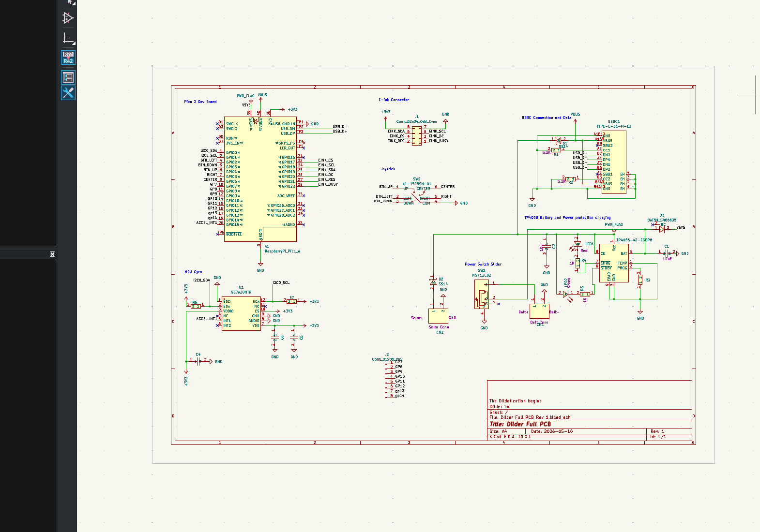The width and height of the screenshot is (760, 532).
Task: Click the 'Date: 2026-05-10' title block field
Action: (551, 431)
